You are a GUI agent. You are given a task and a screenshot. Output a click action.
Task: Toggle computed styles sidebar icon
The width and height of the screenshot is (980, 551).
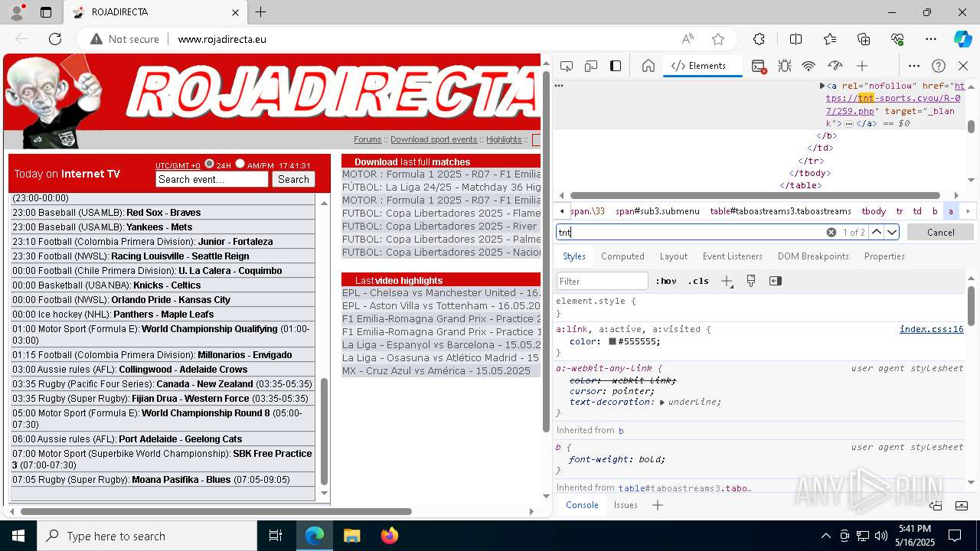[776, 281]
